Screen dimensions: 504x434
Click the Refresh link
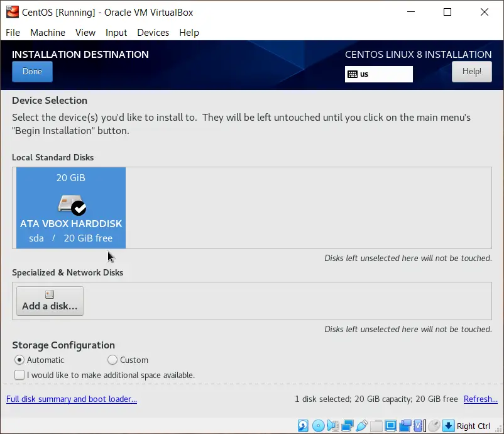481,399
